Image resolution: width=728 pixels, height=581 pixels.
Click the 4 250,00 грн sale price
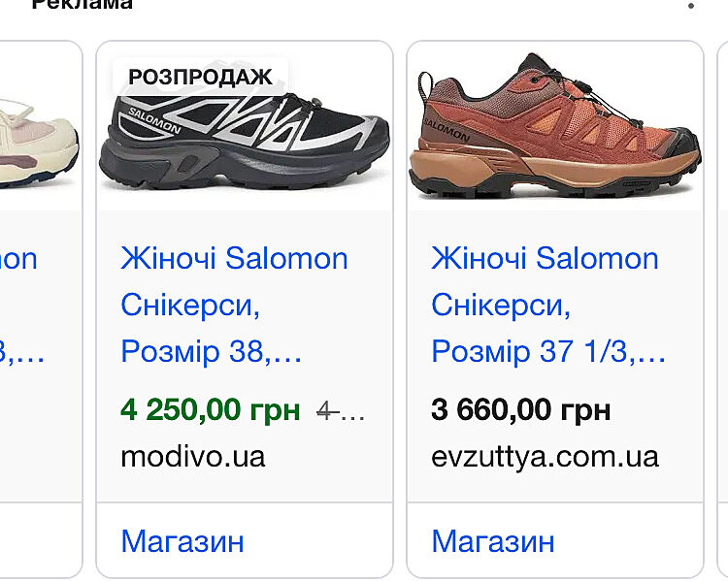click(x=211, y=409)
